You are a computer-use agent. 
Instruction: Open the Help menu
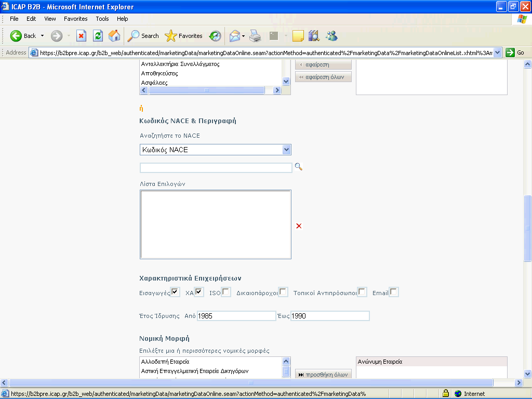(123, 19)
